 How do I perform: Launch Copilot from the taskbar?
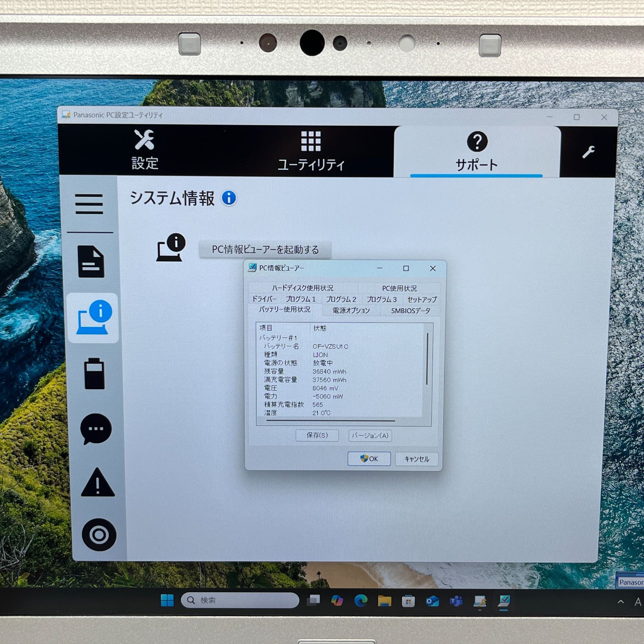point(337,601)
